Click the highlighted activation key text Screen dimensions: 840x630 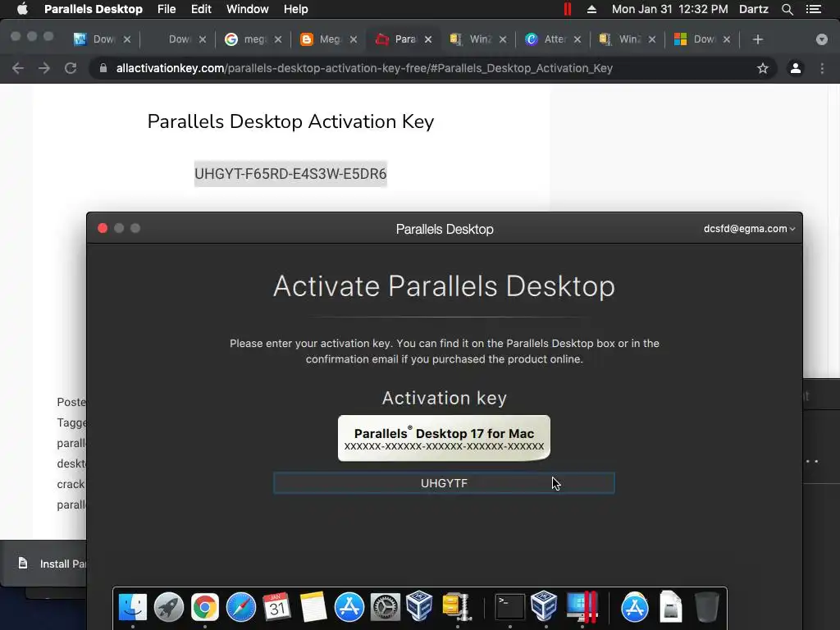point(290,174)
